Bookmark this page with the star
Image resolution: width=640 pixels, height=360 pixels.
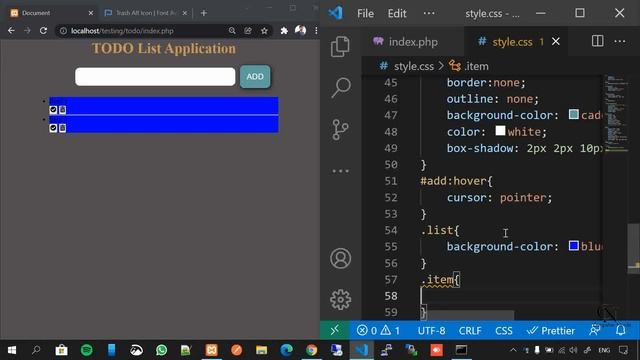point(264,31)
